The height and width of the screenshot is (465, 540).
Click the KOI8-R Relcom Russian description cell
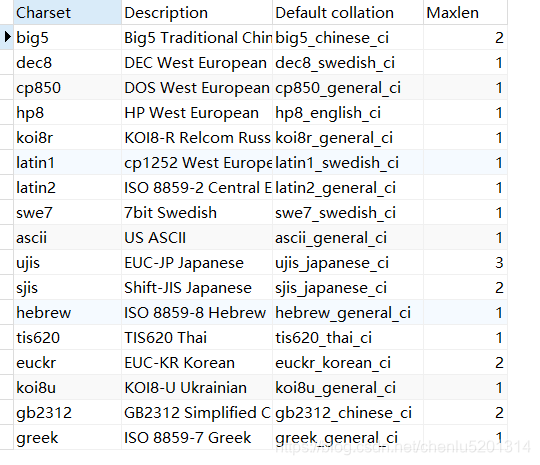point(197,137)
